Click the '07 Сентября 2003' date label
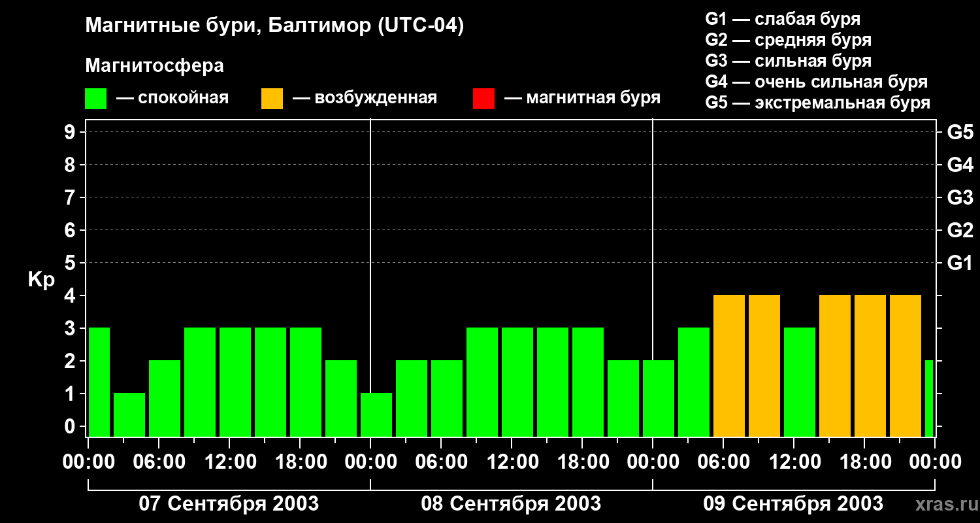Image resolution: width=980 pixels, height=523 pixels. pos(229,503)
